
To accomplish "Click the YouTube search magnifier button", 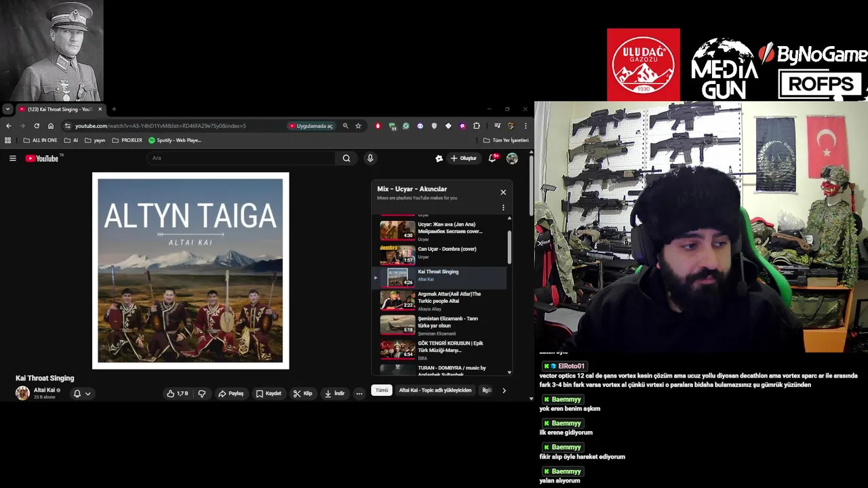I will [x=347, y=158].
